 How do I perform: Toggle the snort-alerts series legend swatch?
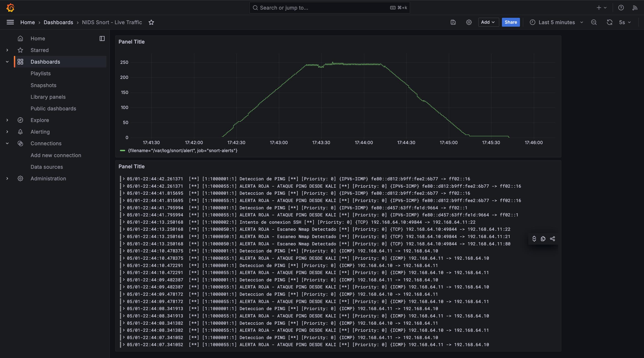point(122,150)
